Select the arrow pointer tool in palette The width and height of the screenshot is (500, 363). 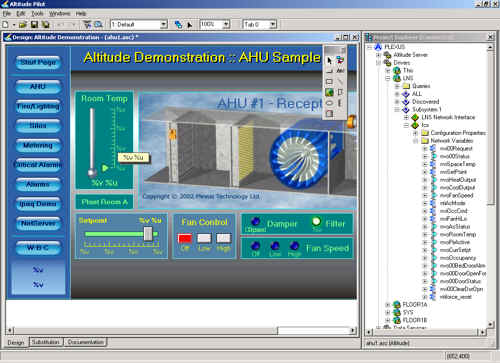click(329, 60)
